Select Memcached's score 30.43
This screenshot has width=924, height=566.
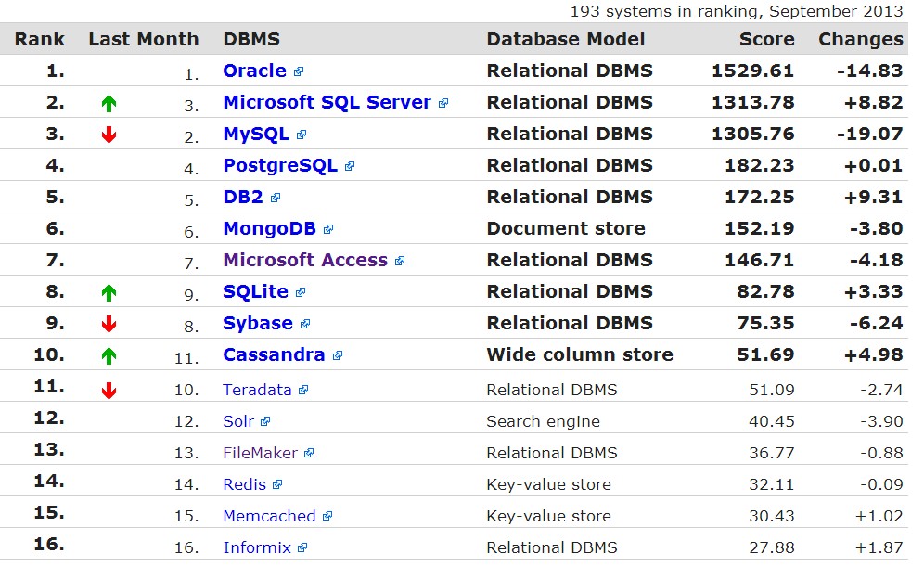[x=771, y=516]
